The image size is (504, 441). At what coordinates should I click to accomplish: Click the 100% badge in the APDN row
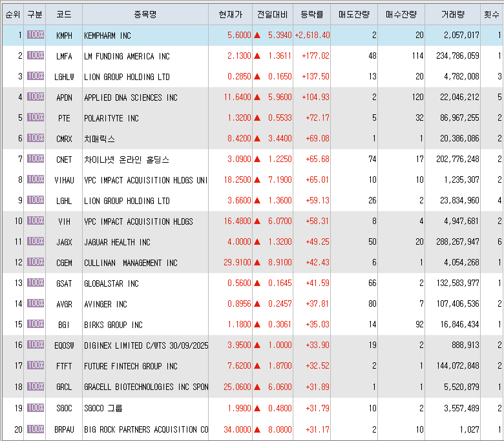tap(36, 97)
